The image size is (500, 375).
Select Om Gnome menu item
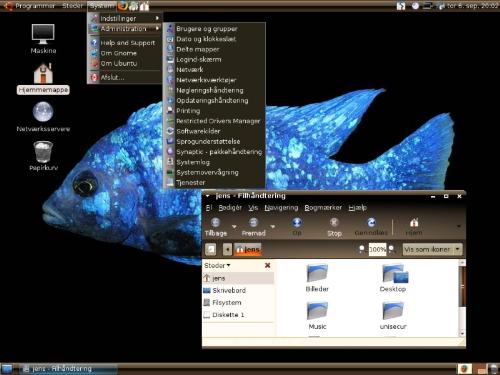[125, 53]
